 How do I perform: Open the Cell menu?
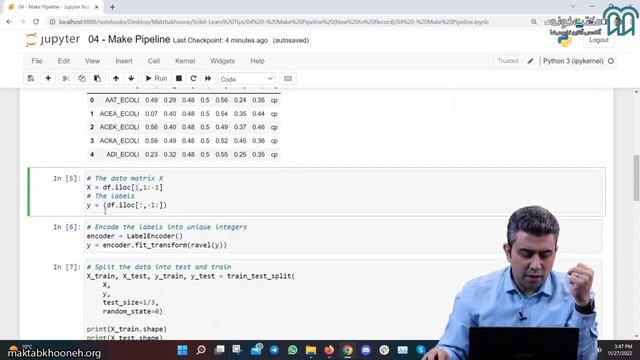[153, 61]
